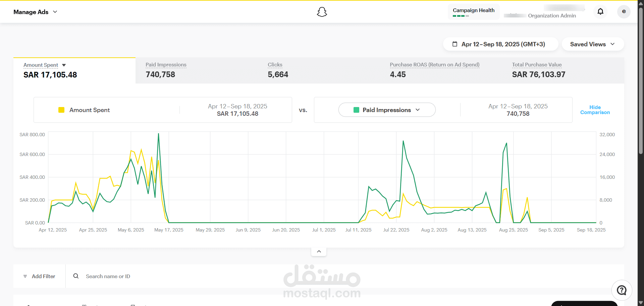Click the Snapchat ghost logo

[322, 12]
